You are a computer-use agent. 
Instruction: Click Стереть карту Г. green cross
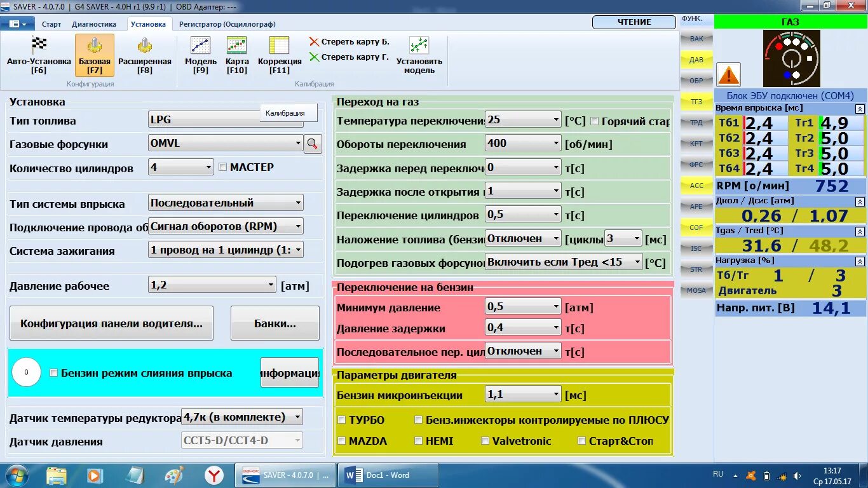(314, 57)
